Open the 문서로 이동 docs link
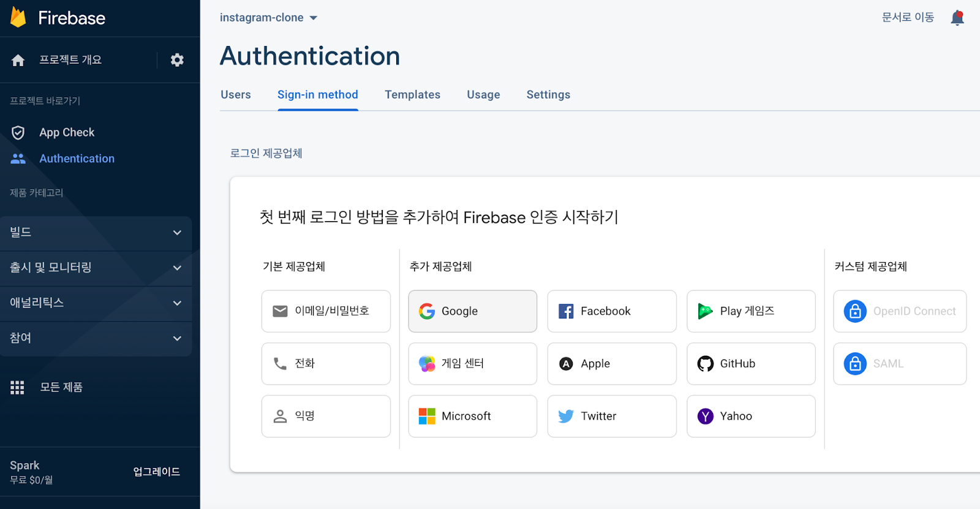The image size is (980, 509). coord(908,17)
